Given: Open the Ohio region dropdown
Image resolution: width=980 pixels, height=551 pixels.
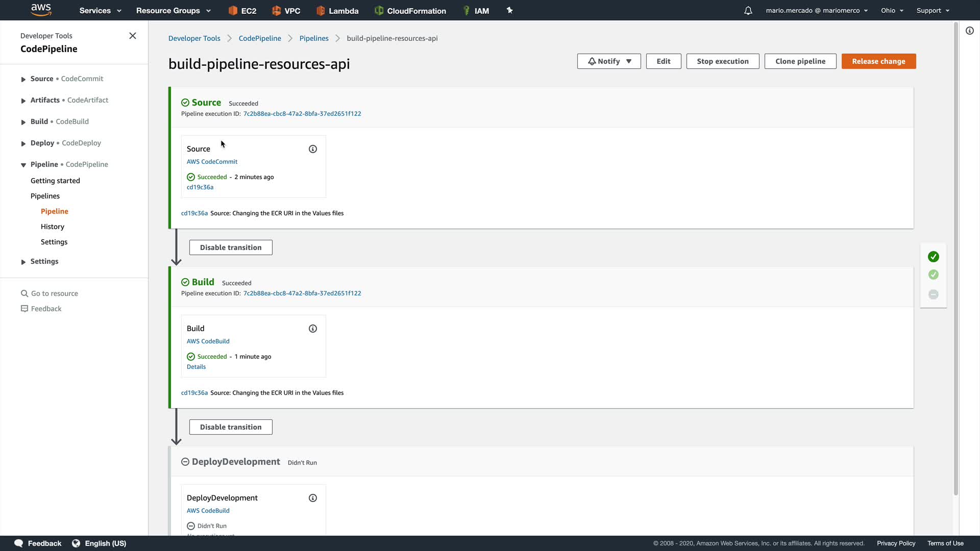Looking at the screenshot, I should coord(892,11).
